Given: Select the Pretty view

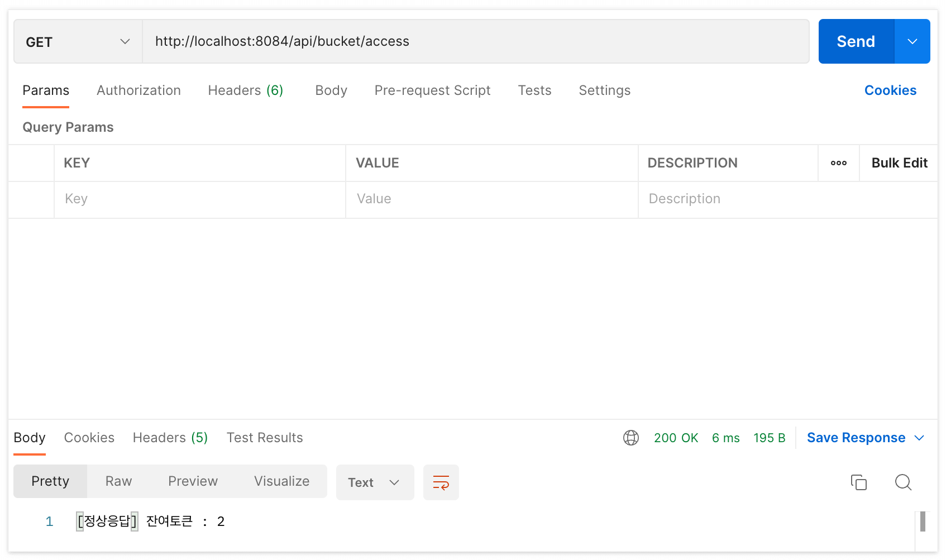Looking at the screenshot, I should pyautogui.click(x=50, y=481).
